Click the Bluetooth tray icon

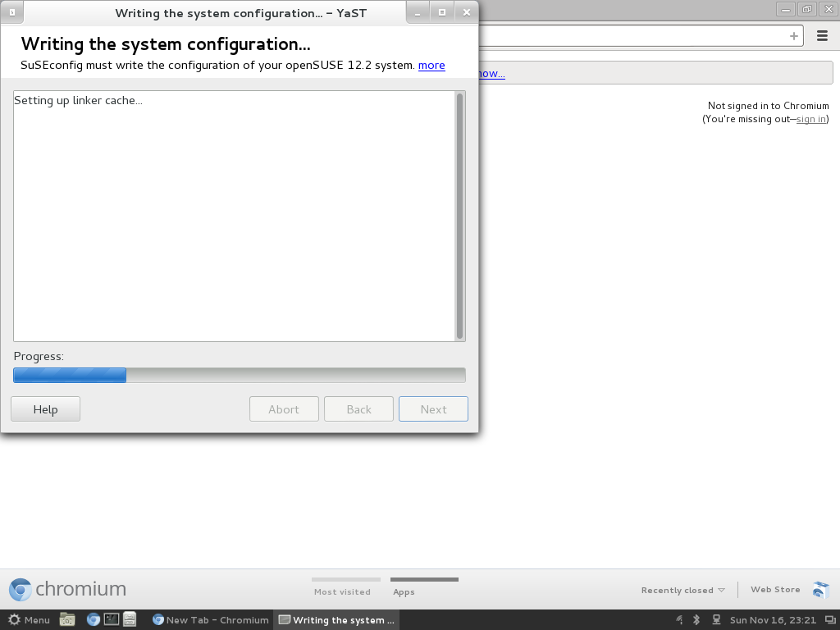[x=696, y=620]
